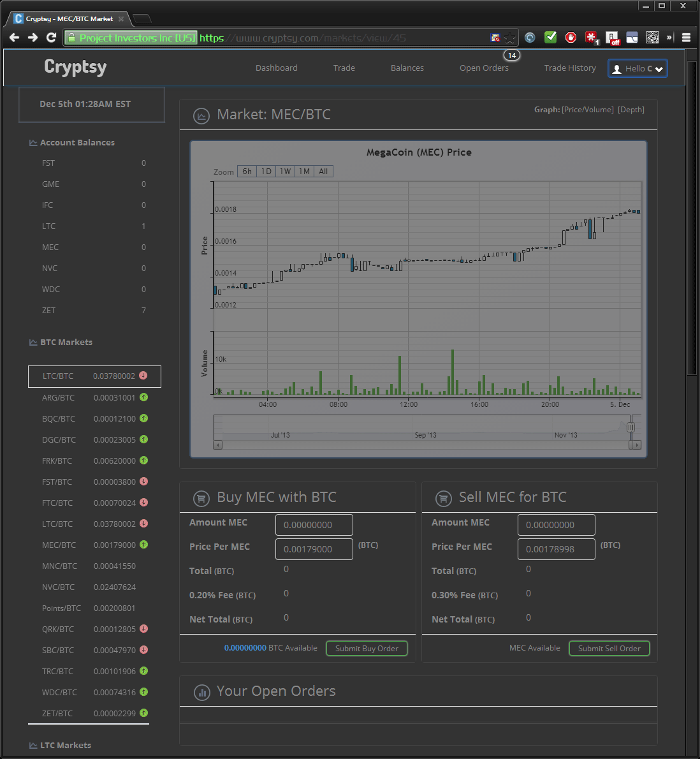Open the Open Orders page
Screen dimensions: 700x759
(484, 68)
